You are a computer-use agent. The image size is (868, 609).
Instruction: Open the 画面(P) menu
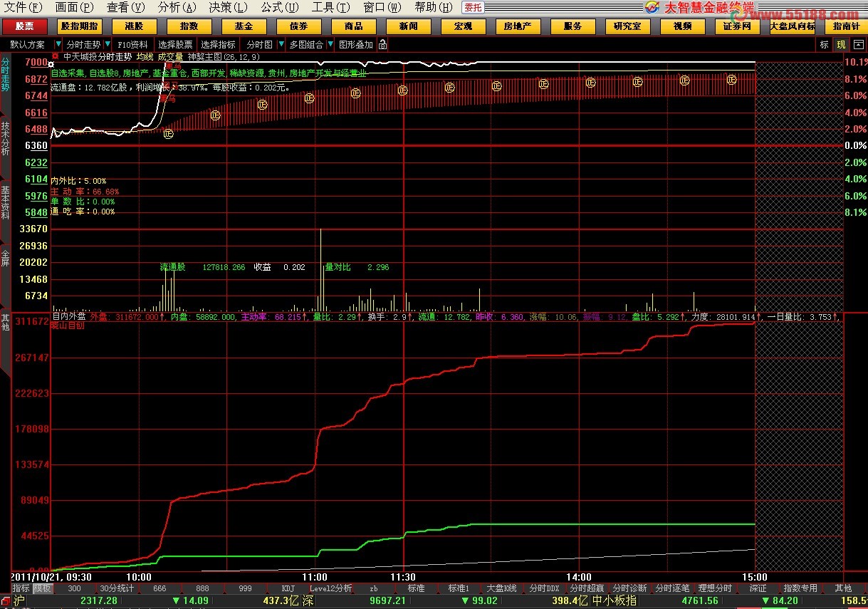tap(74, 7)
